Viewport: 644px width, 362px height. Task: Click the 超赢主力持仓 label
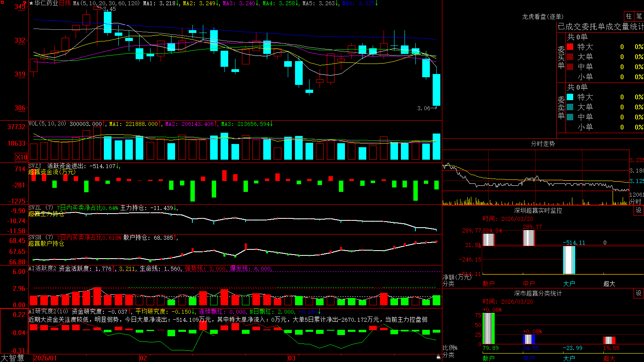(x=46, y=214)
